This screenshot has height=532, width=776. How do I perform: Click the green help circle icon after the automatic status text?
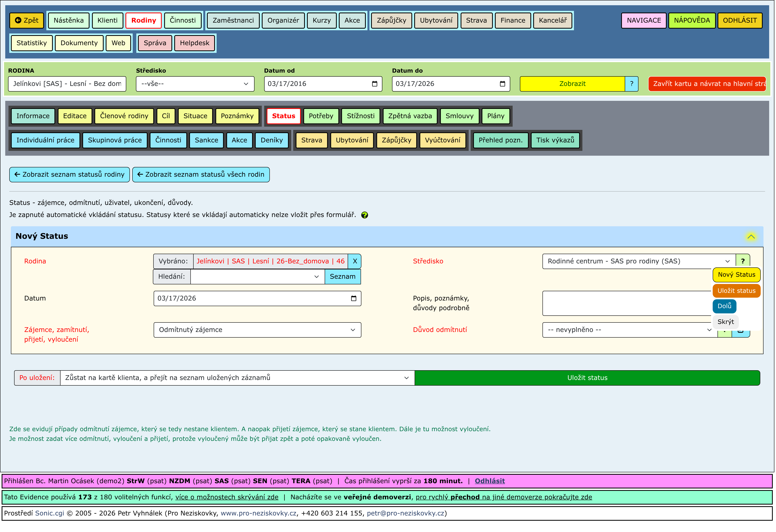coord(365,215)
